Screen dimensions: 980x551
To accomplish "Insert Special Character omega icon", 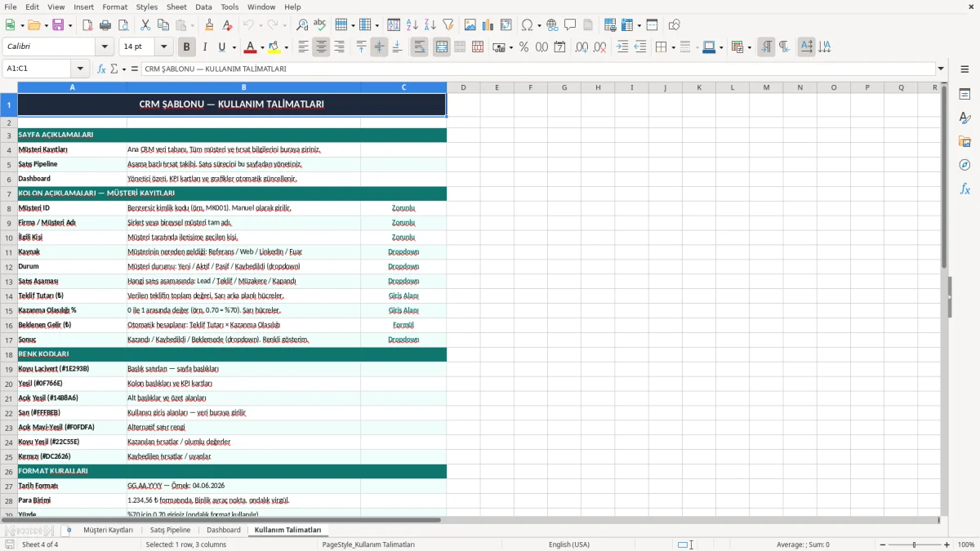I will click(x=527, y=25).
